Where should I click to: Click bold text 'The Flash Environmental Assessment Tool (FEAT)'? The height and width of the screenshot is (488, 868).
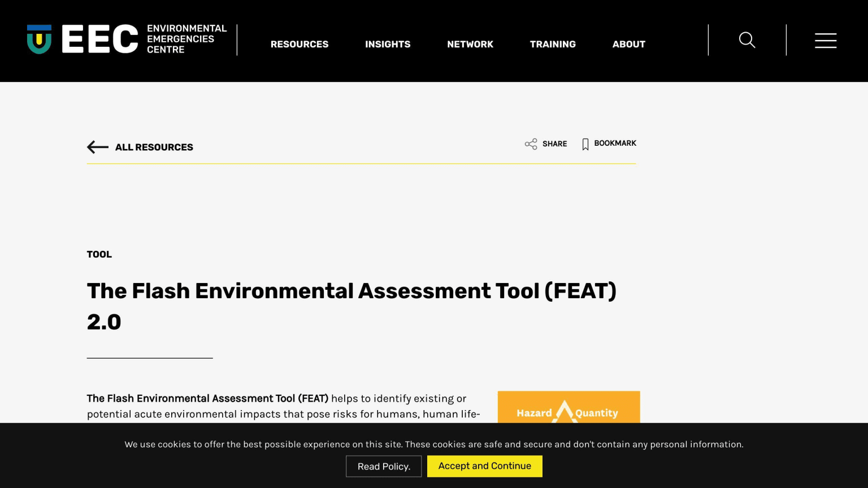click(x=207, y=398)
